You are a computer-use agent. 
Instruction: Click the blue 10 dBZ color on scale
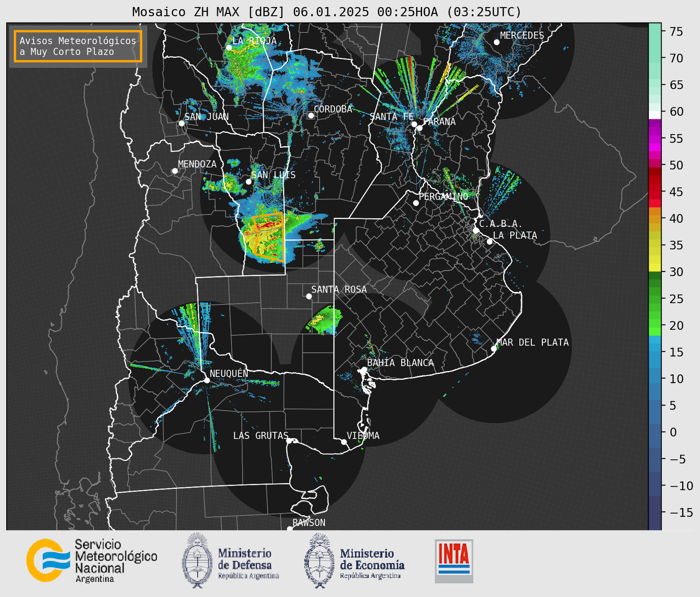click(x=655, y=379)
